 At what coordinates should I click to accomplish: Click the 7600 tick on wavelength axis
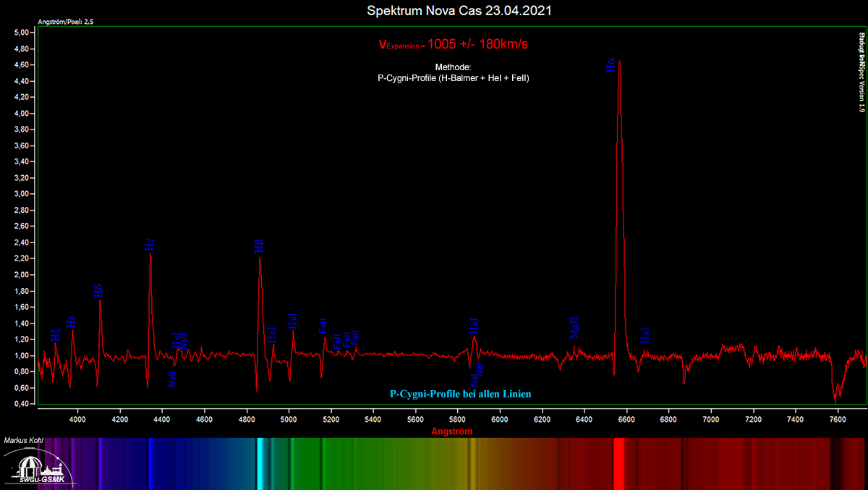[x=838, y=419]
